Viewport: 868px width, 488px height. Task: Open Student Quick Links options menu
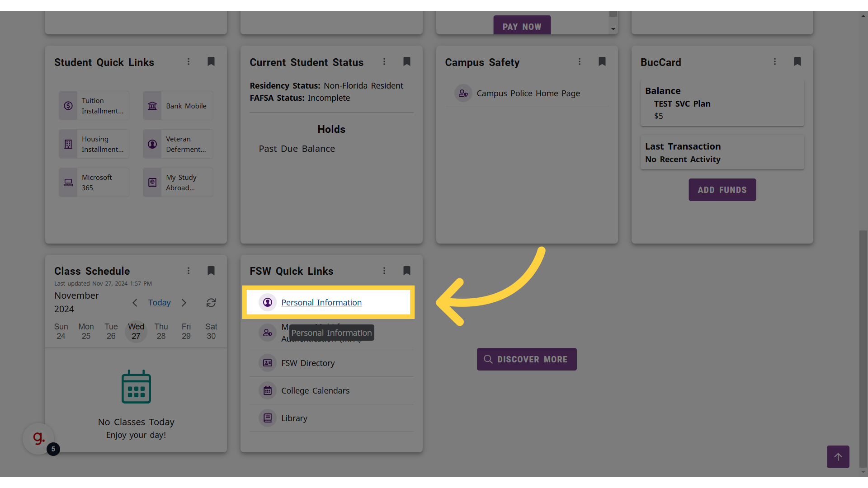(189, 61)
